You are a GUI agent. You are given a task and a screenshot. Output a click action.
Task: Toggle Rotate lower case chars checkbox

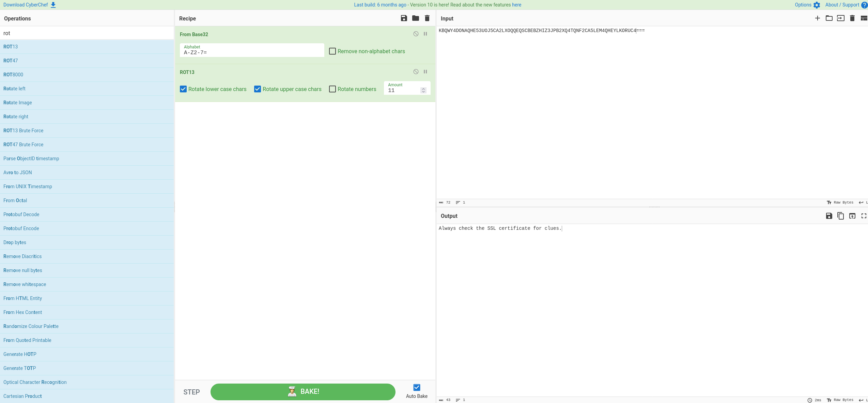tap(183, 89)
